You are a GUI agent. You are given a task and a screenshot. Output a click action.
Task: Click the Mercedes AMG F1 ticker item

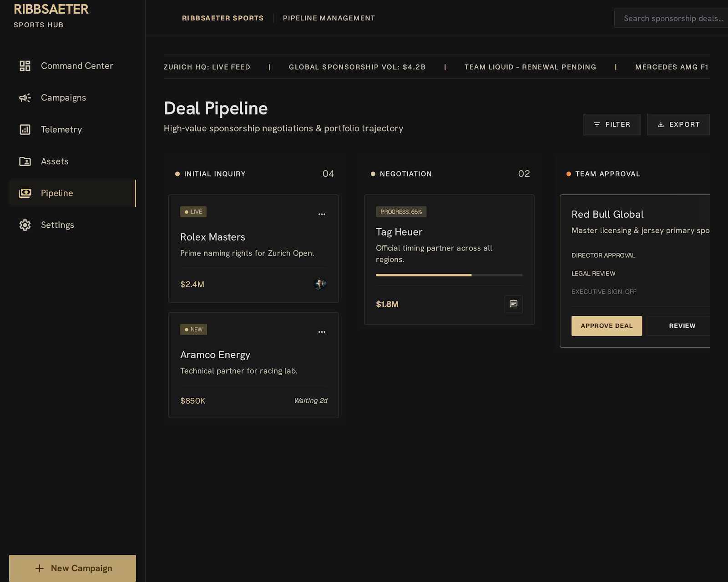pyautogui.click(x=672, y=67)
